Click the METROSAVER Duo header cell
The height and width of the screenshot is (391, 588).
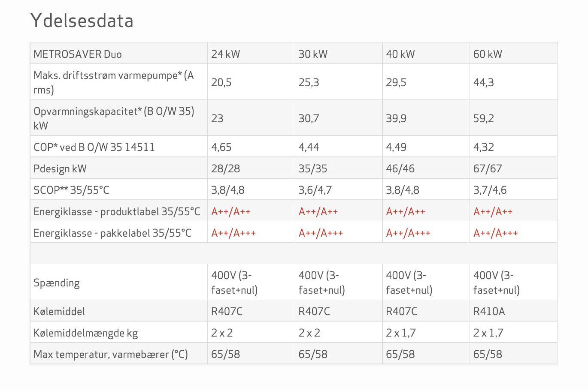coord(78,54)
